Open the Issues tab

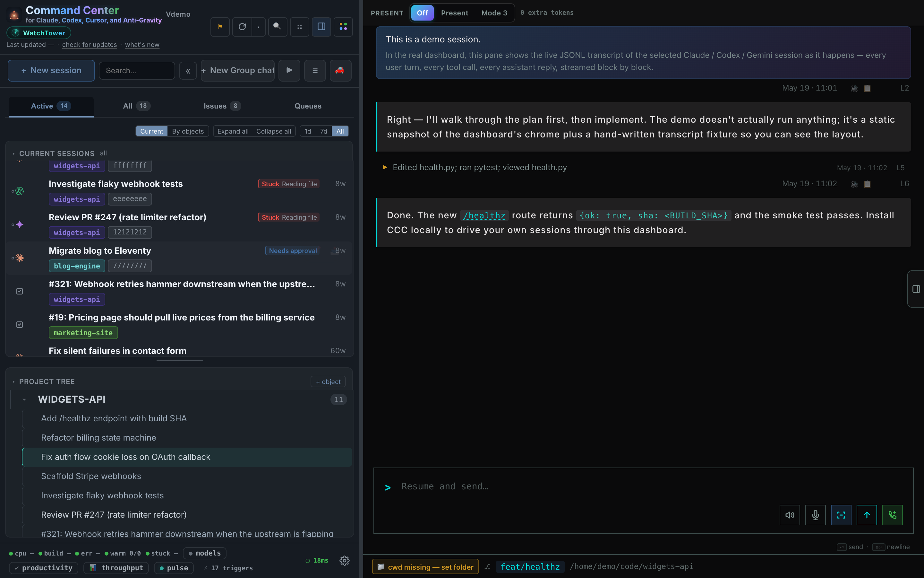(222, 106)
